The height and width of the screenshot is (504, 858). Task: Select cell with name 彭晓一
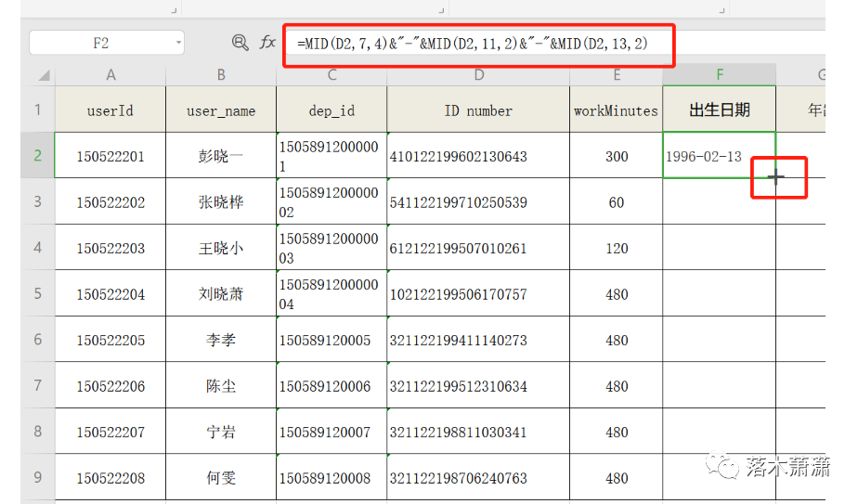point(221,156)
